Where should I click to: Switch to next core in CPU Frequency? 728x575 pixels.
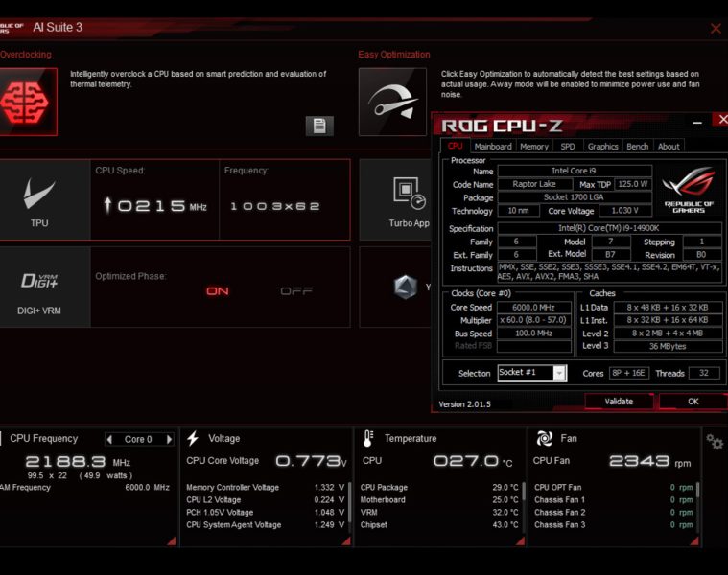pos(169,439)
